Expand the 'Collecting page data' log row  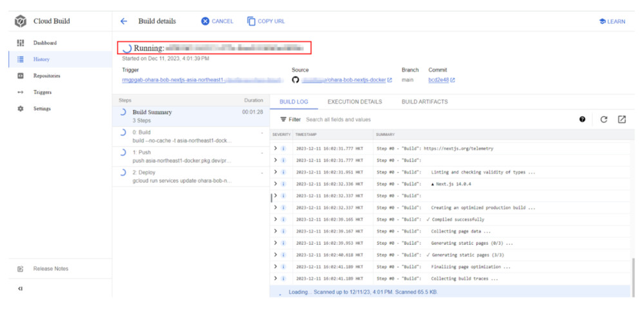tap(276, 231)
